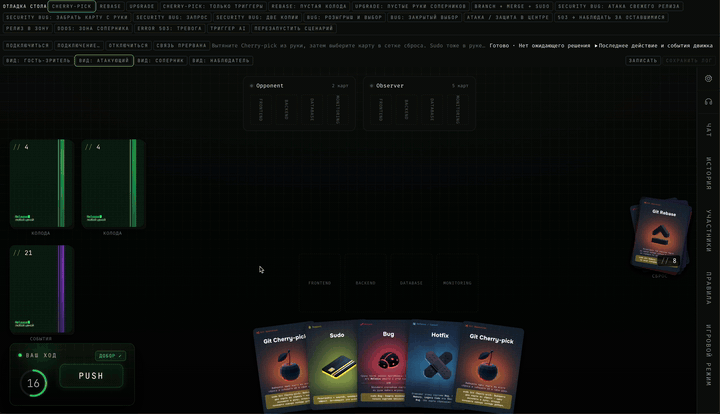Switch view to Соперник

(161, 61)
